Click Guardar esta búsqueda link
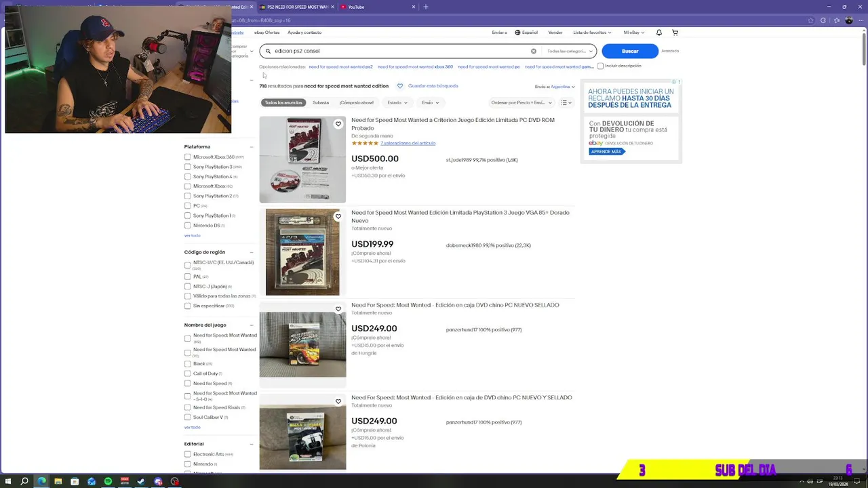 (x=433, y=86)
